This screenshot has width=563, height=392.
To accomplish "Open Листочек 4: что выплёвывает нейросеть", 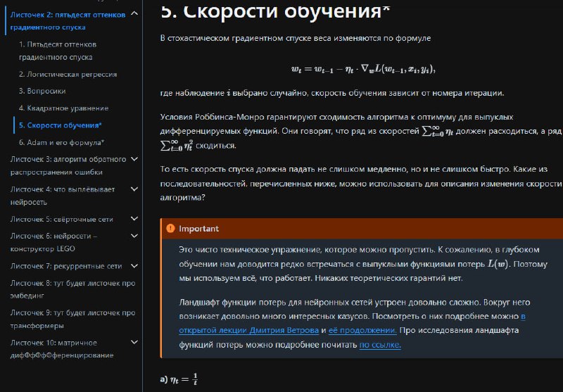I will pos(63,195).
